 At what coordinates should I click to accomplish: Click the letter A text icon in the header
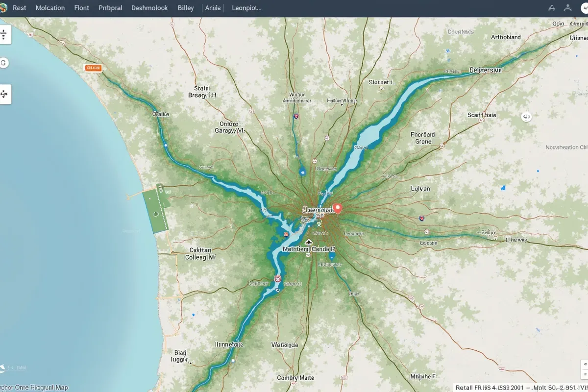pyautogui.click(x=552, y=8)
